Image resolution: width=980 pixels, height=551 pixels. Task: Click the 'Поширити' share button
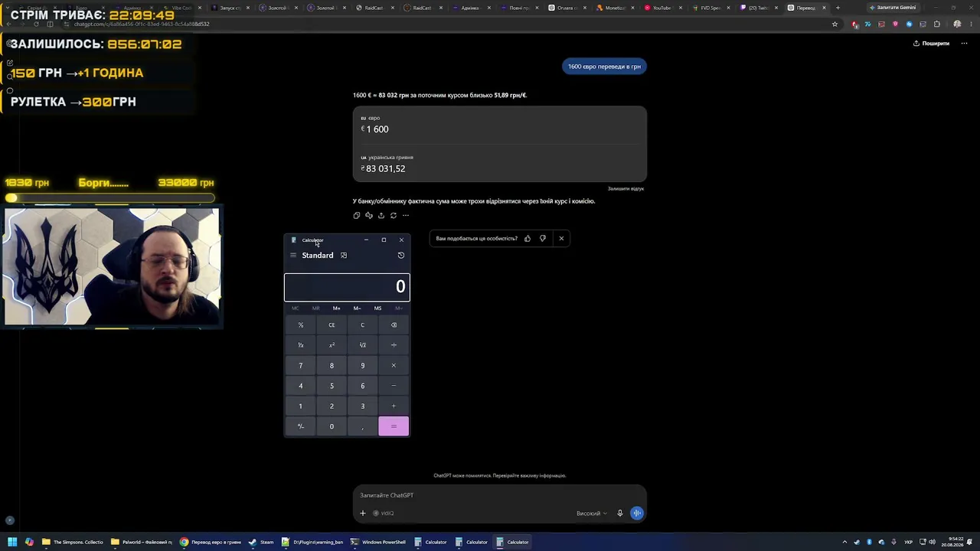click(x=931, y=44)
